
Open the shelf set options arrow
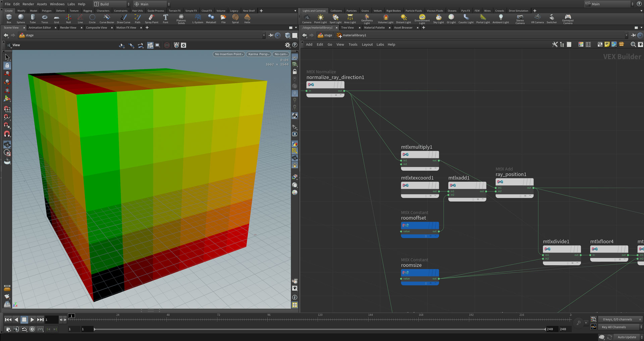pyautogui.click(x=295, y=11)
